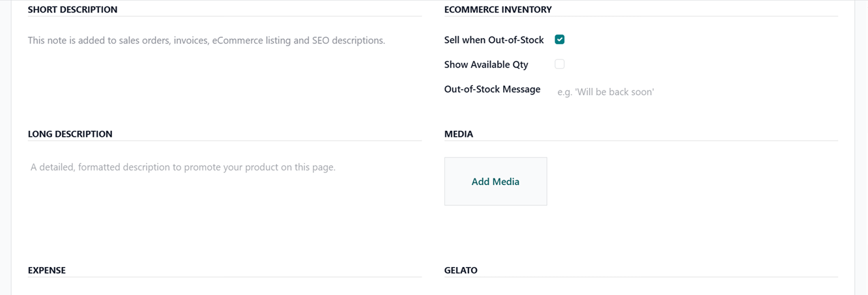The image size is (868, 295).
Task: Click the divider line under the MEDIA heading
Action: point(641,141)
